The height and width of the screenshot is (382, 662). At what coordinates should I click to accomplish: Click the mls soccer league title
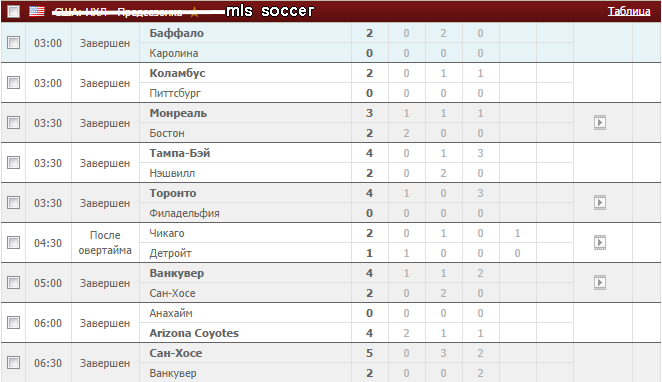[x=270, y=11]
